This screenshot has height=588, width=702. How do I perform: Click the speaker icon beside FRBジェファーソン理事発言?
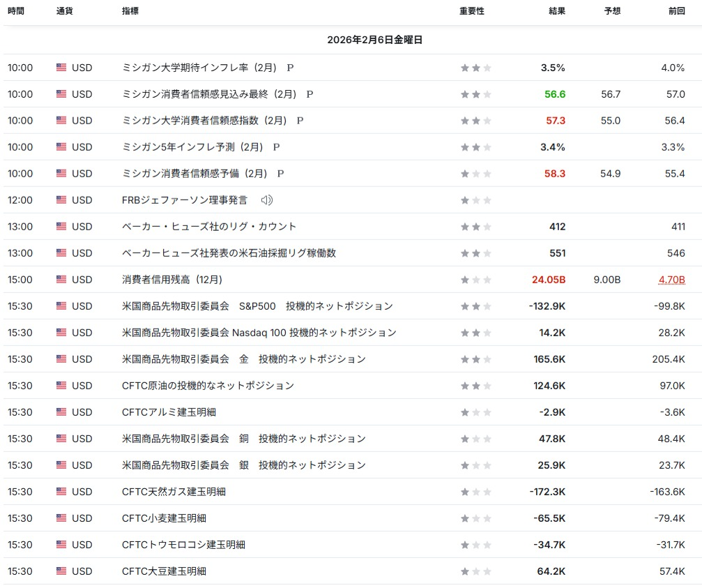point(266,200)
